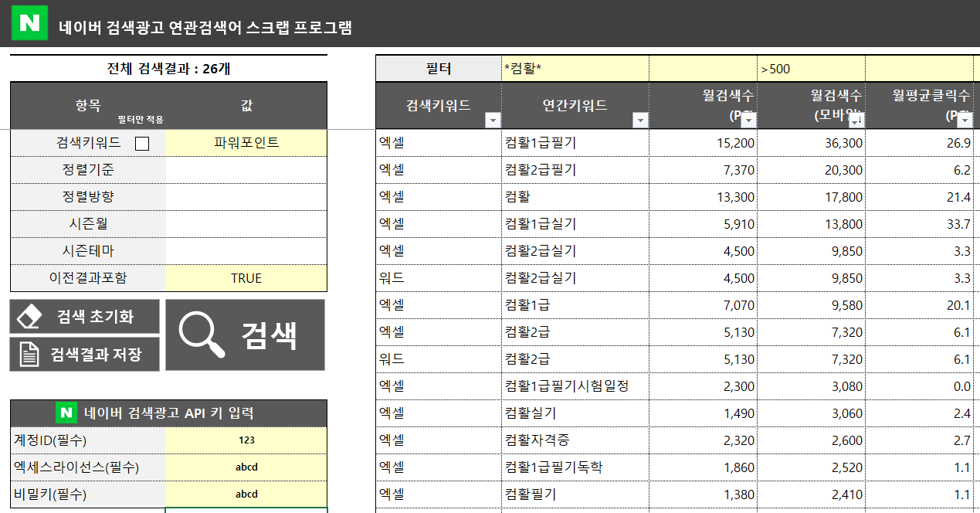This screenshot has height=513, width=980.
Task: Select the 컴활1급필기 keyword cell
Action: point(575,143)
